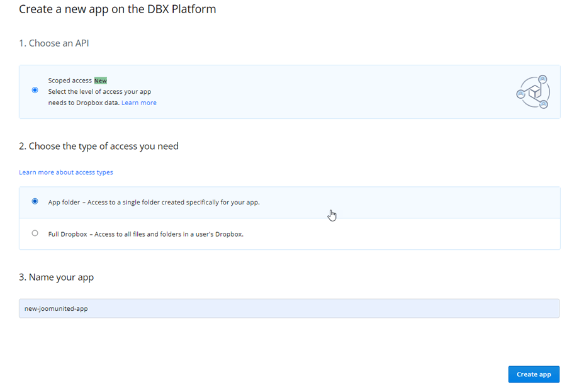The width and height of the screenshot is (579, 392).
Task: Select the Full Dropbox radio button
Action: [x=35, y=233]
